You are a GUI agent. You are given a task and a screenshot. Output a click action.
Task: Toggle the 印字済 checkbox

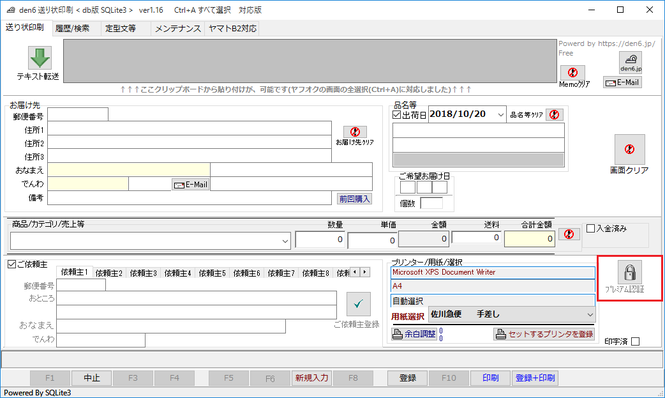(x=635, y=341)
